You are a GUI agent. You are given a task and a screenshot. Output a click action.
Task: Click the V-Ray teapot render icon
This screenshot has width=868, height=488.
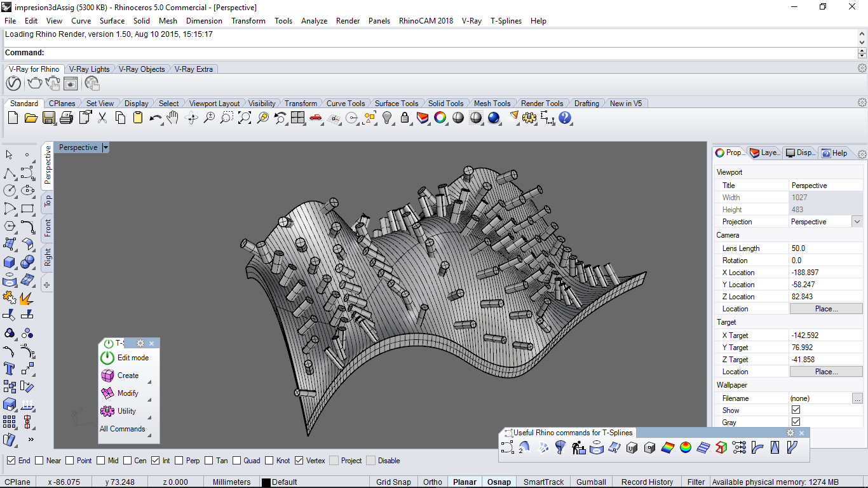tap(34, 83)
